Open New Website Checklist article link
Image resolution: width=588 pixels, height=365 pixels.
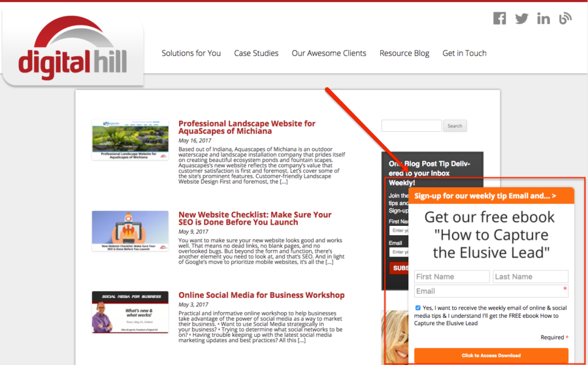tap(255, 218)
